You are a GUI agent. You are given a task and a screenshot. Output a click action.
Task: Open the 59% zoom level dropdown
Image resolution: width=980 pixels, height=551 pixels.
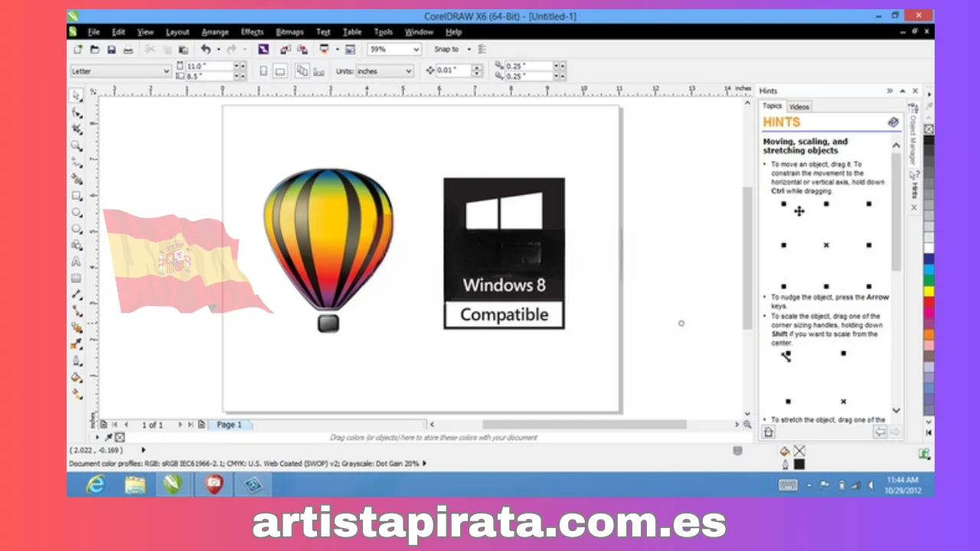394,49
